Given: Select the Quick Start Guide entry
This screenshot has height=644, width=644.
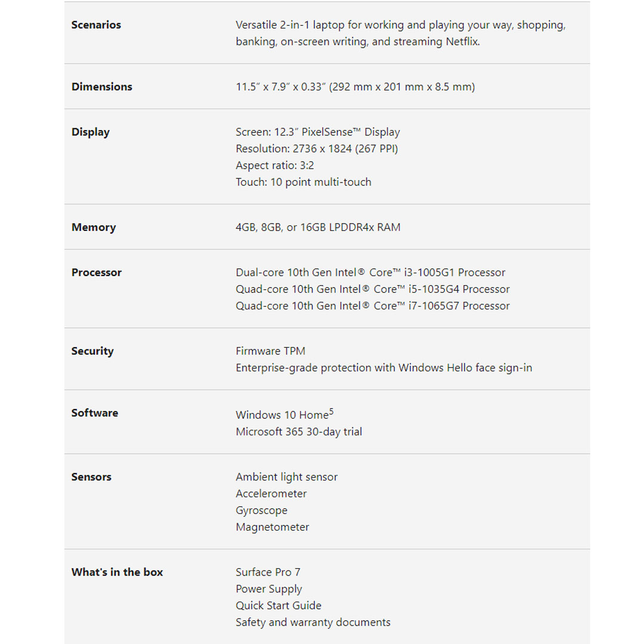Looking at the screenshot, I should click(278, 606).
